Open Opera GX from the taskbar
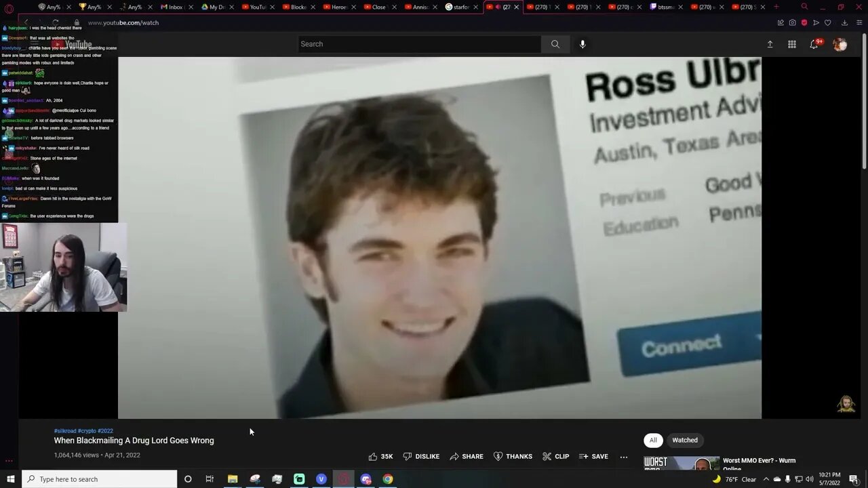The image size is (868, 488). tap(344, 479)
